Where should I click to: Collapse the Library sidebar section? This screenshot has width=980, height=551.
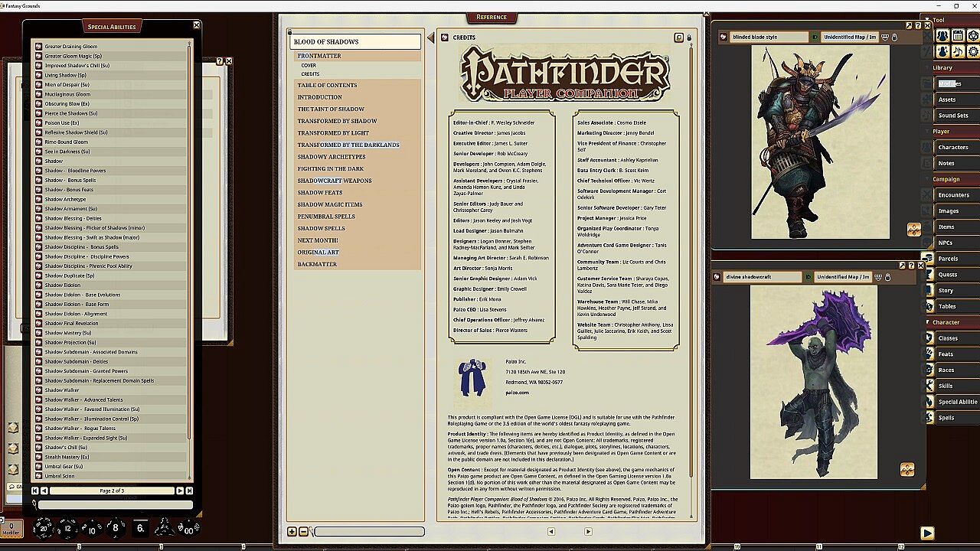(942, 67)
